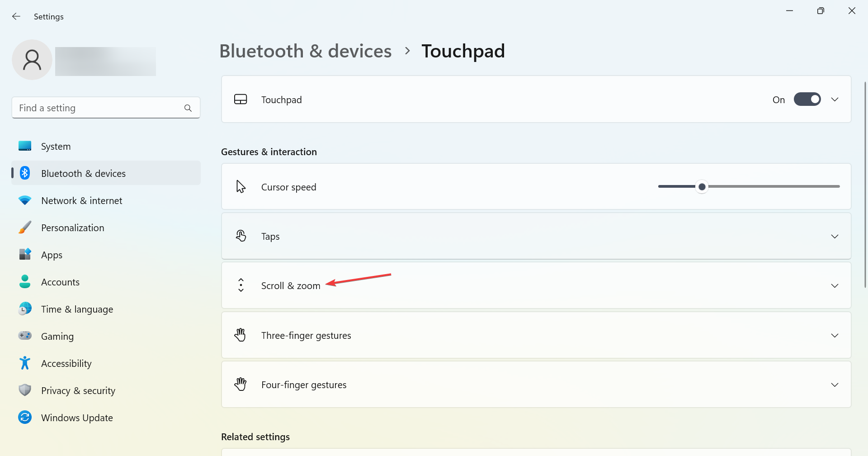Image resolution: width=868 pixels, height=456 pixels.
Task: Click the Find a setting search box
Action: tap(97, 108)
